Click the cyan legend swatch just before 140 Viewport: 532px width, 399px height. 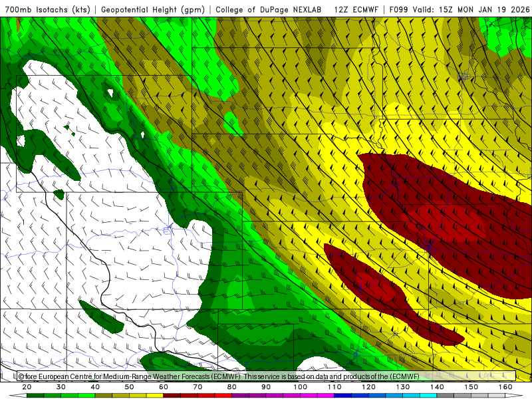pyautogui.click(x=428, y=396)
